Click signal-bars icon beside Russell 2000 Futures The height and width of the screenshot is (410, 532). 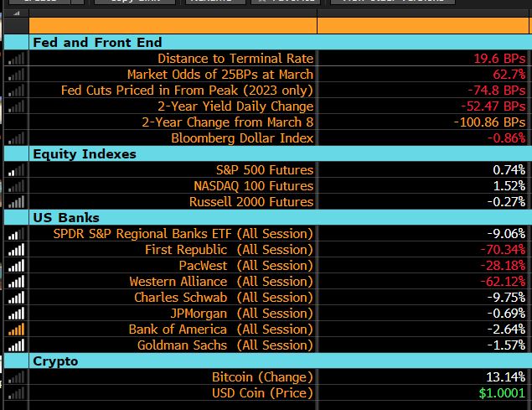coord(16,202)
